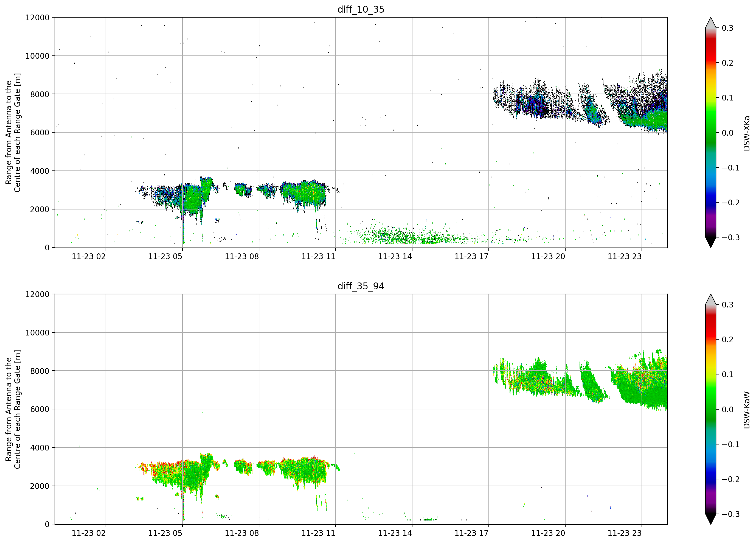Click the top colorbar's −0.1 tick label
756x543 pixels.
731,168
